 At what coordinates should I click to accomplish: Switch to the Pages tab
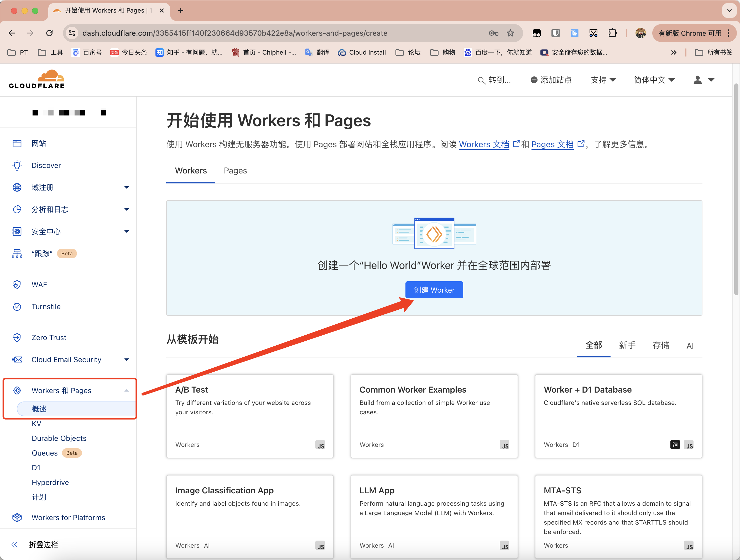point(235,171)
